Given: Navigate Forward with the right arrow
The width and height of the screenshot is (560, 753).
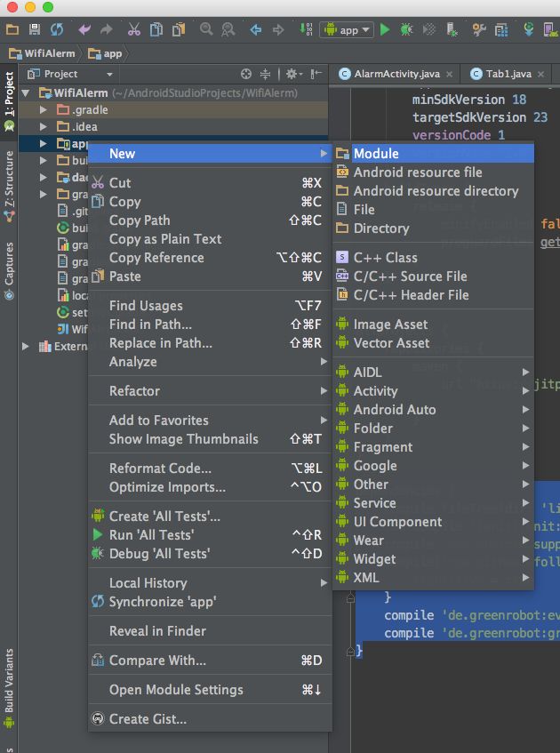Looking at the screenshot, I should (278, 29).
